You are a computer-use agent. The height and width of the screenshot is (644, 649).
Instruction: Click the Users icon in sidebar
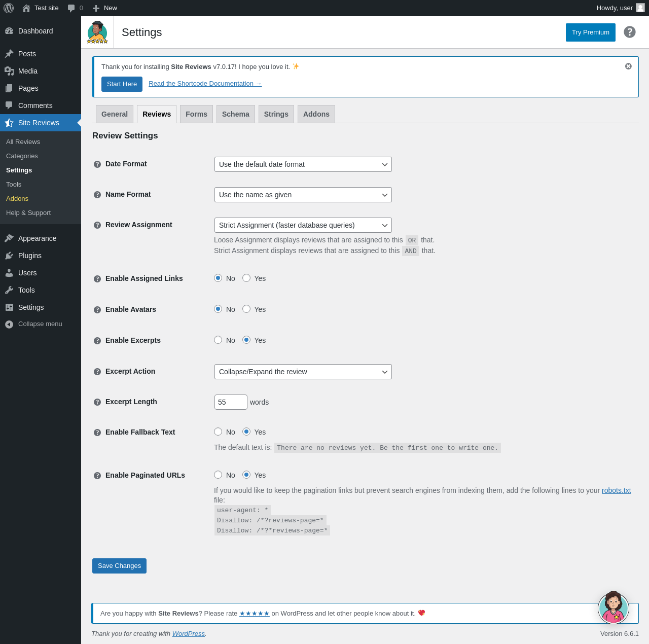point(9,273)
